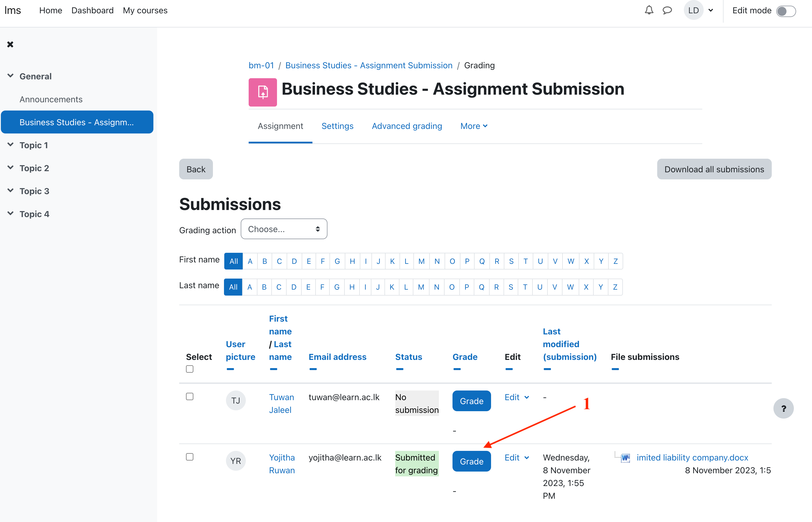This screenshot has height=522, width=812.
Task: Click Grade button for Yojitha Ruwan
Action: [x=471, y=461]
